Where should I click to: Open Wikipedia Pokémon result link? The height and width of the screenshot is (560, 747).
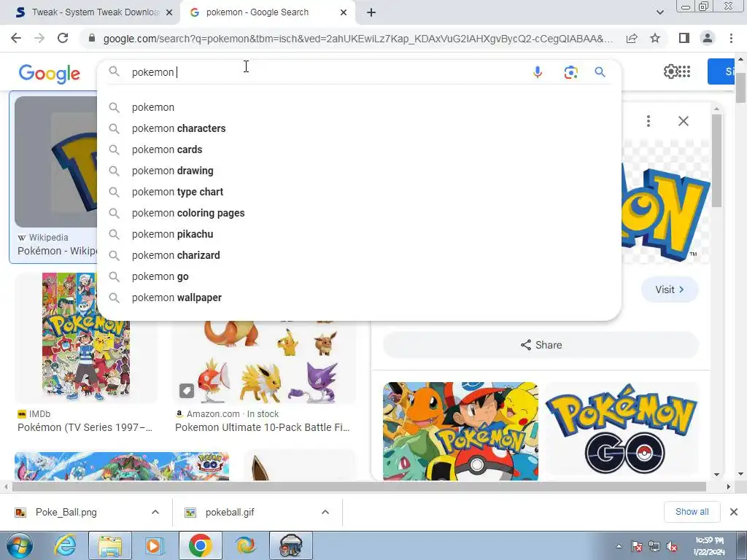57,251
